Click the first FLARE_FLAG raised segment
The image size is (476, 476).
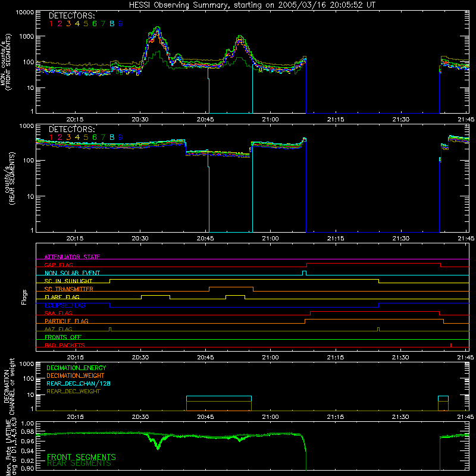point(155,295)
